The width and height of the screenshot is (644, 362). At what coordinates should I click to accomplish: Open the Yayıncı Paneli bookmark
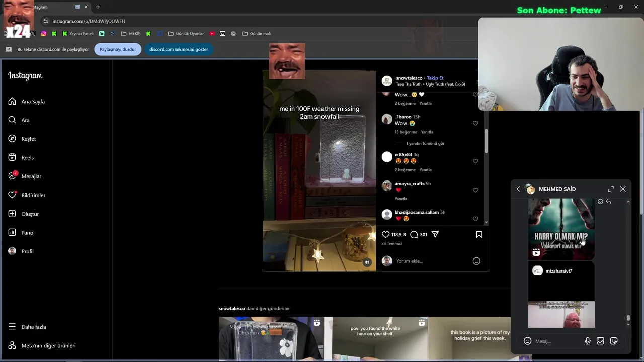[x=78, y=34]
